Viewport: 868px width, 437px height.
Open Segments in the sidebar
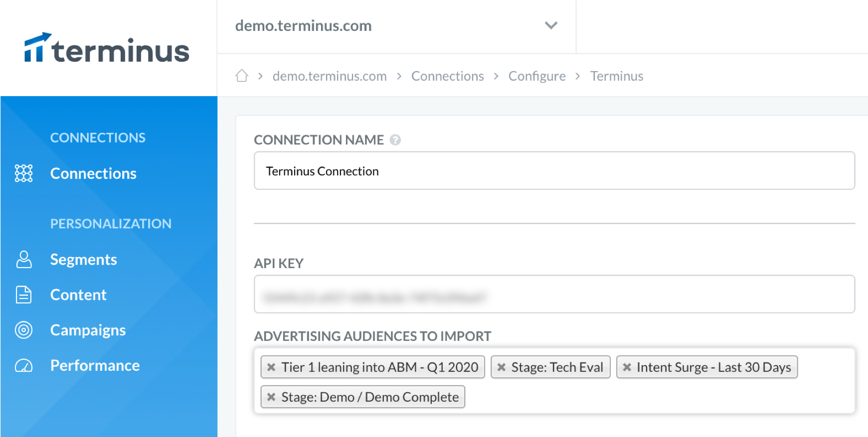[84, 260]
